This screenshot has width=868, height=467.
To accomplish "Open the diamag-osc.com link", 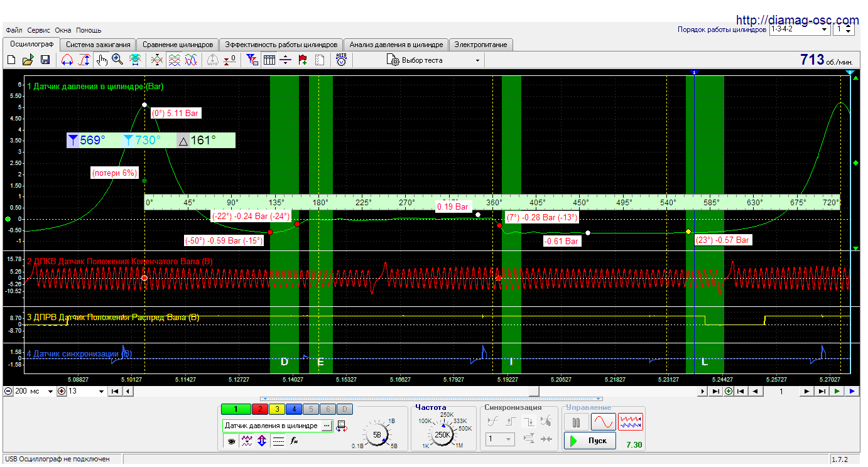I will point(797,20).
